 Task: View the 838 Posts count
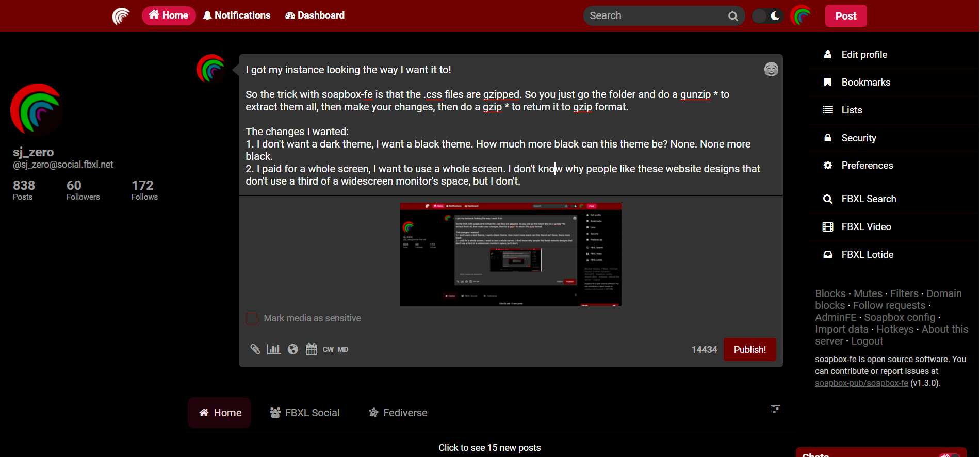(24, 189)
